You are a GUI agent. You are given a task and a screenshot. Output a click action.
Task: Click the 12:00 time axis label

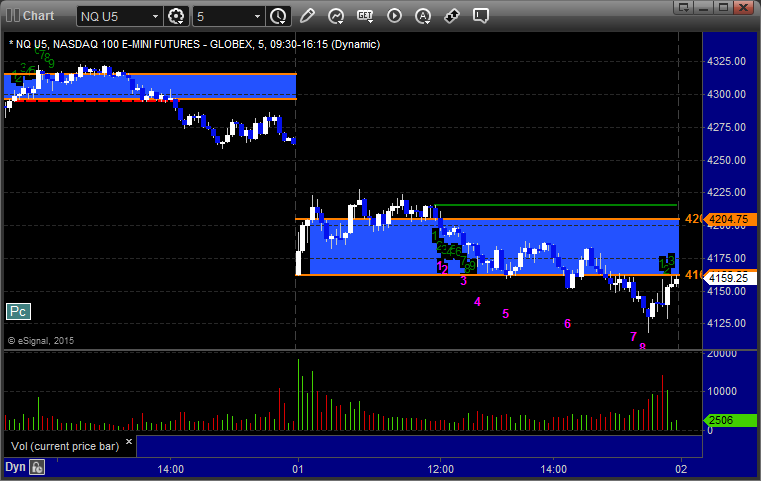(441, 469)
